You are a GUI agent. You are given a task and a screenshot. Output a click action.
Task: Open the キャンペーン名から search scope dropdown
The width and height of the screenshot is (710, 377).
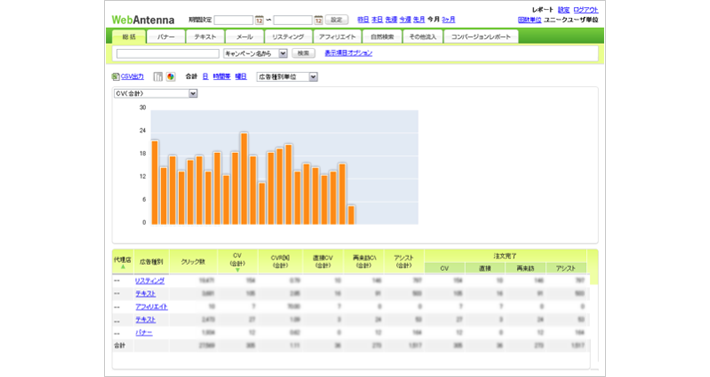click(255, 53)
